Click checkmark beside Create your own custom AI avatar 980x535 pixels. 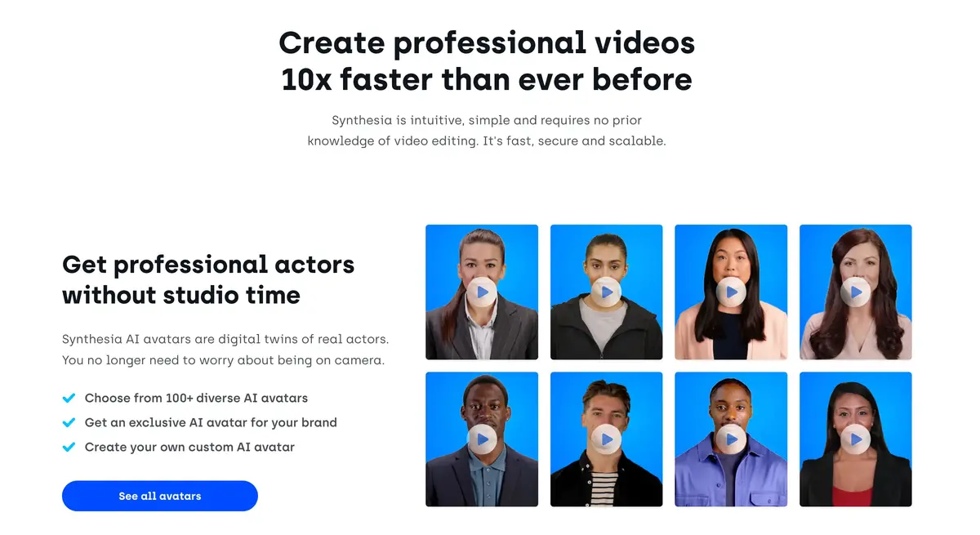coord(69,448)
